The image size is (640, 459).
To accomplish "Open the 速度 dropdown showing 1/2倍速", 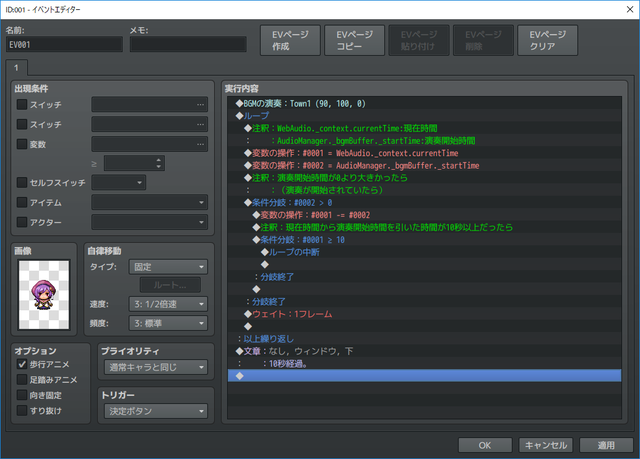I will (x=168, y=304).
